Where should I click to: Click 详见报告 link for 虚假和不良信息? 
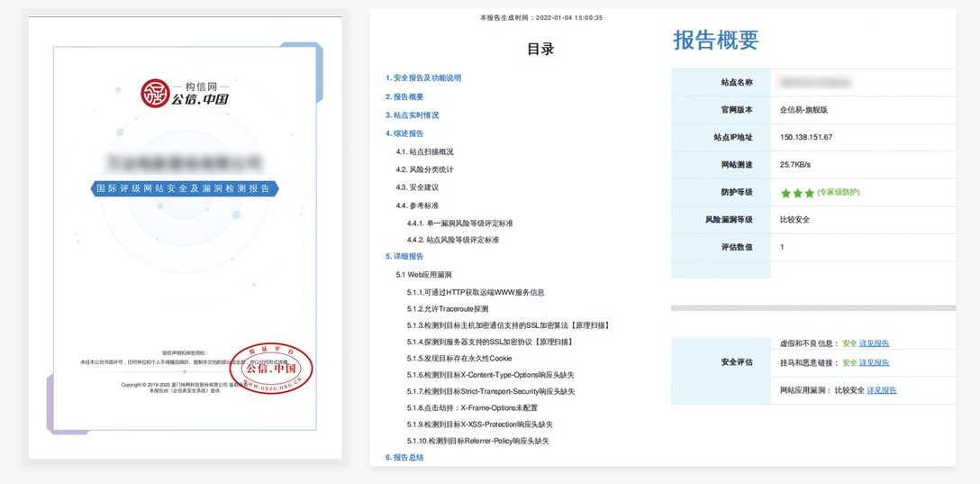click(x=874, y=343)
